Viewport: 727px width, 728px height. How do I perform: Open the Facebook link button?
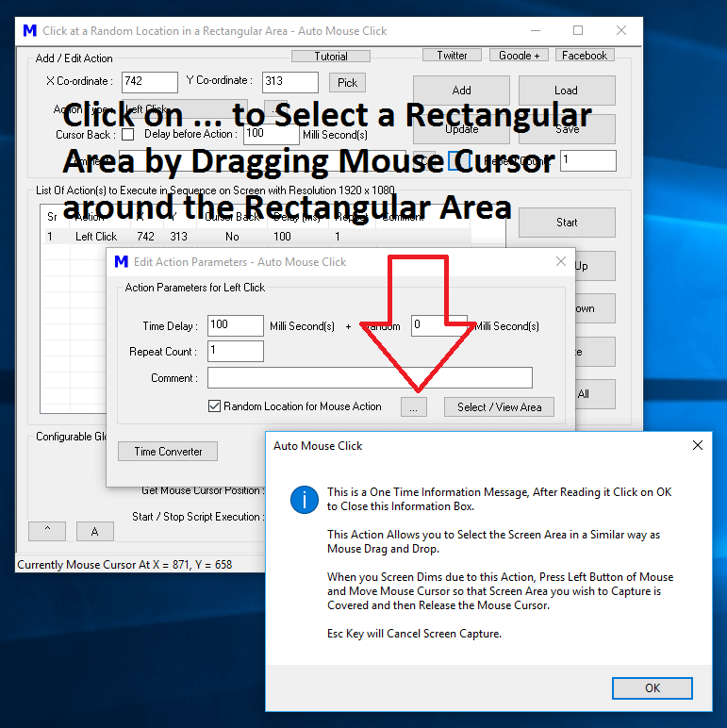click(585, 56)
